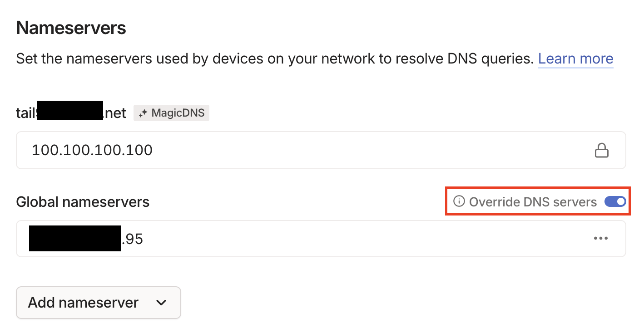The height and width of the screenshot is (333, 644).
Task: Disable the Override DNS servers toggle
Action: pos(615,201)
